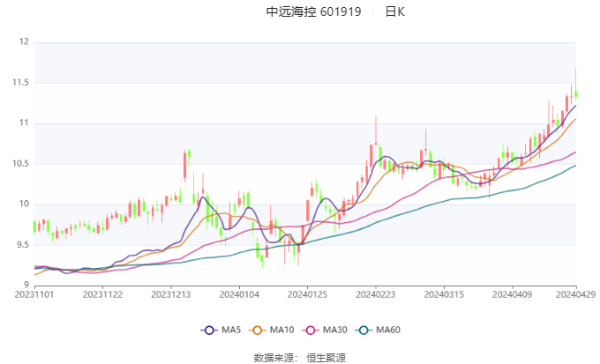Toggle the MA5 legend circle icon
The height and width of the screenshot is (364, 600).
[209, 330]
